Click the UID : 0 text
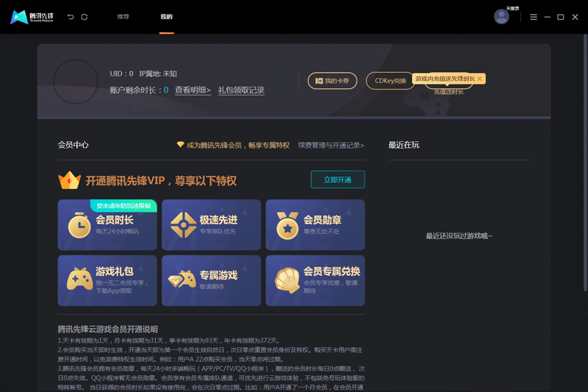The image size is (588, 392). click(121, 74)
